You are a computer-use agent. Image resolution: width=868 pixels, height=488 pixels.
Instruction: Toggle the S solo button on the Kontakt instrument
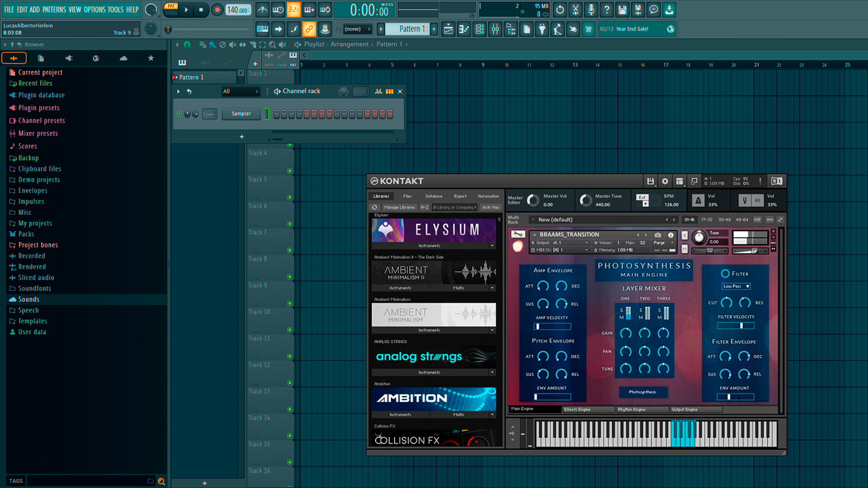684,235
